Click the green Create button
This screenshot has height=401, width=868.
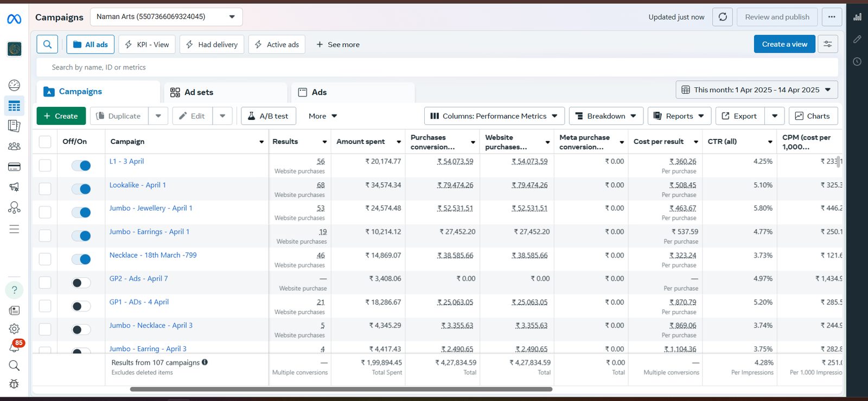tap(61, 116)
